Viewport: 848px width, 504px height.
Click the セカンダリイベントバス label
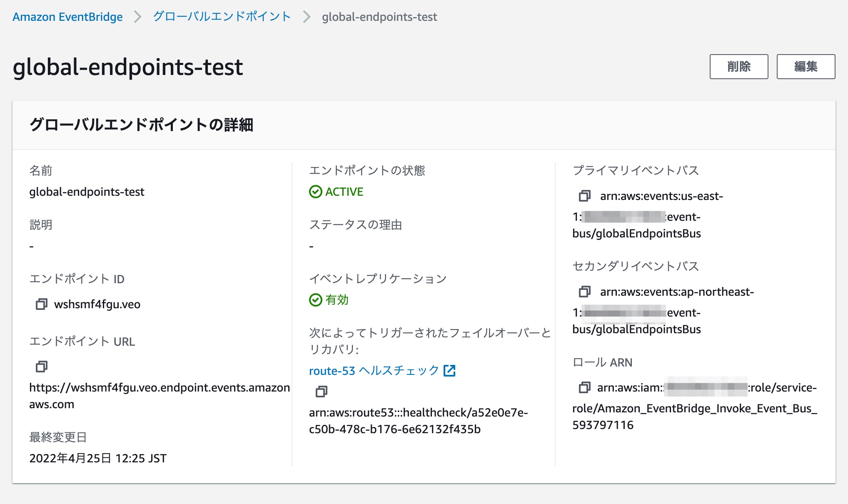pos(636,266)
